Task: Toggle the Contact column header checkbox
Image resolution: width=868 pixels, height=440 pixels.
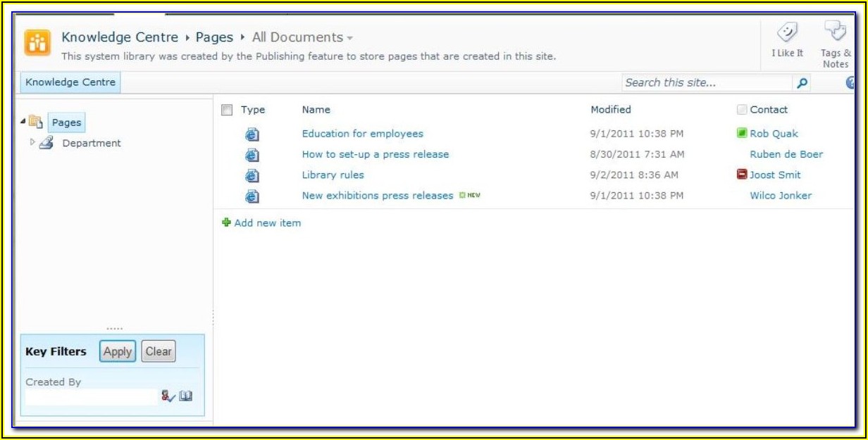Action: [741, 110]
